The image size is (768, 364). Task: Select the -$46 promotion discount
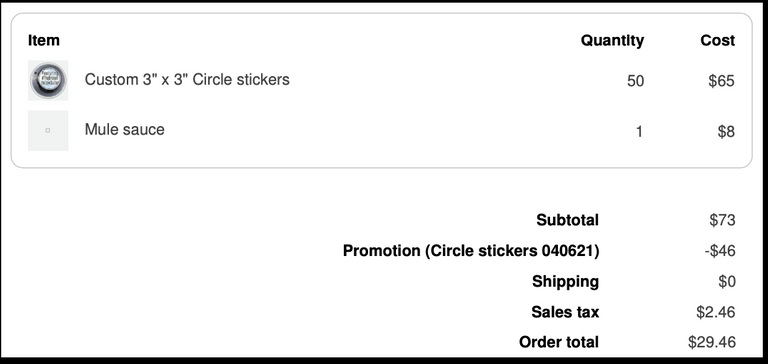pos(720,251)
